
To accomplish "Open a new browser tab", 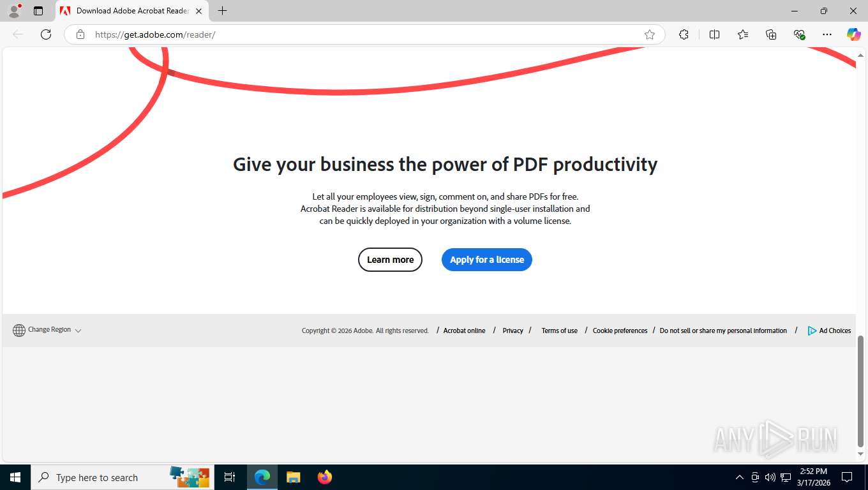I will point(222,11).
